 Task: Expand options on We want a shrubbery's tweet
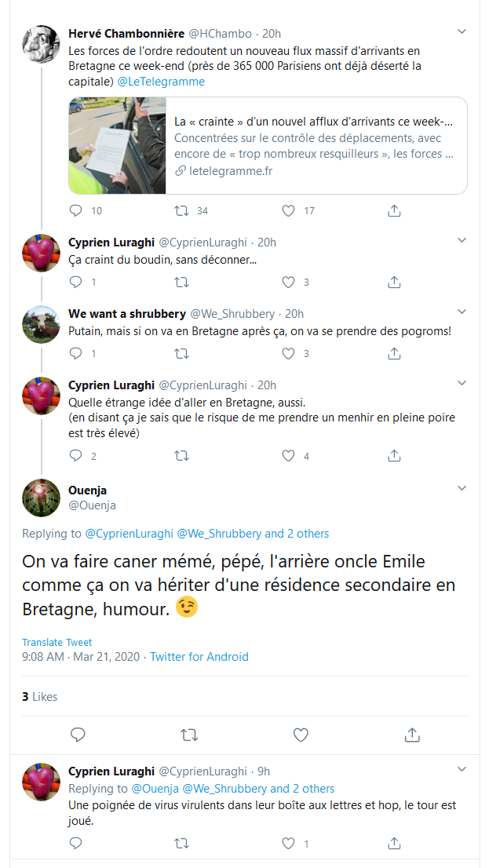tap(462, 312)
